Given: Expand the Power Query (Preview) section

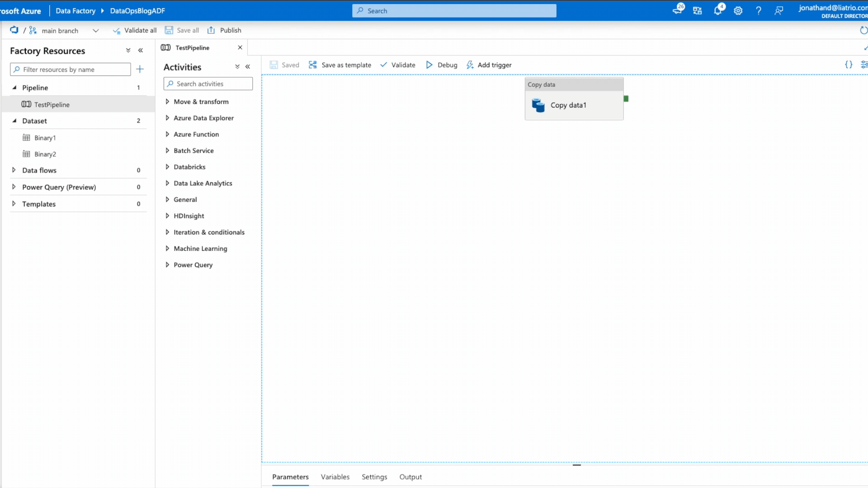Looking at the screenshot, I should 14,187.
